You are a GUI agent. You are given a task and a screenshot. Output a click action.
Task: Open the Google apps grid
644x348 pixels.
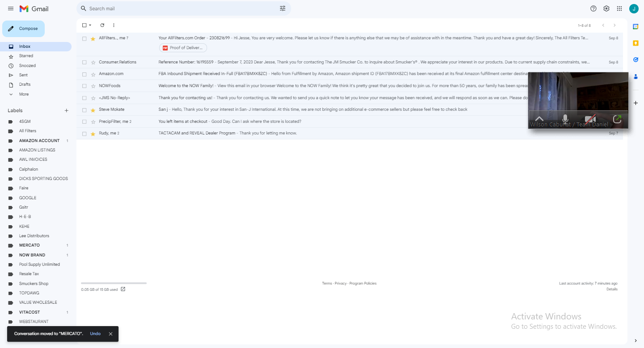(x=619, y=8)
